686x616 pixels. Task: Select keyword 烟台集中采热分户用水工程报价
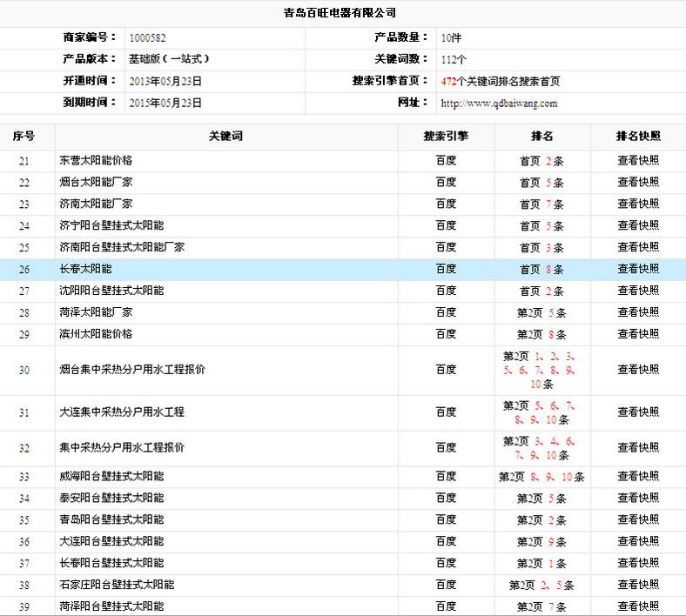[132, 370]
